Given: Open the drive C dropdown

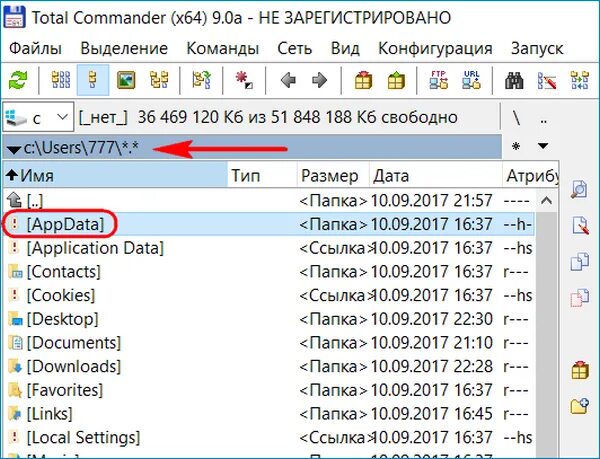Looking at the screenshot, I should [38, 117].
